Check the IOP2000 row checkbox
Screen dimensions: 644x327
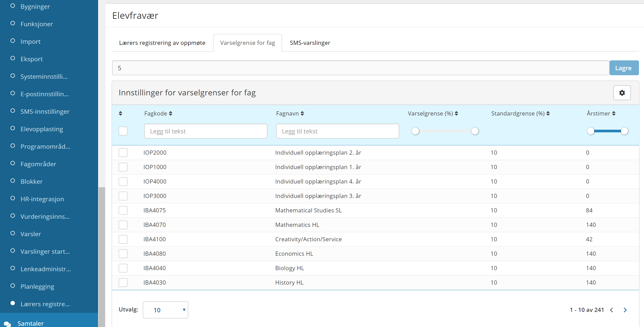[x=123, y=153]
